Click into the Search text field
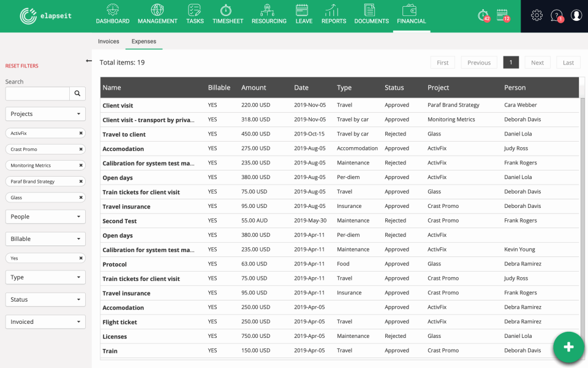Image resolution: width=588 pixels, height=368 pixels. pos(37,93)
